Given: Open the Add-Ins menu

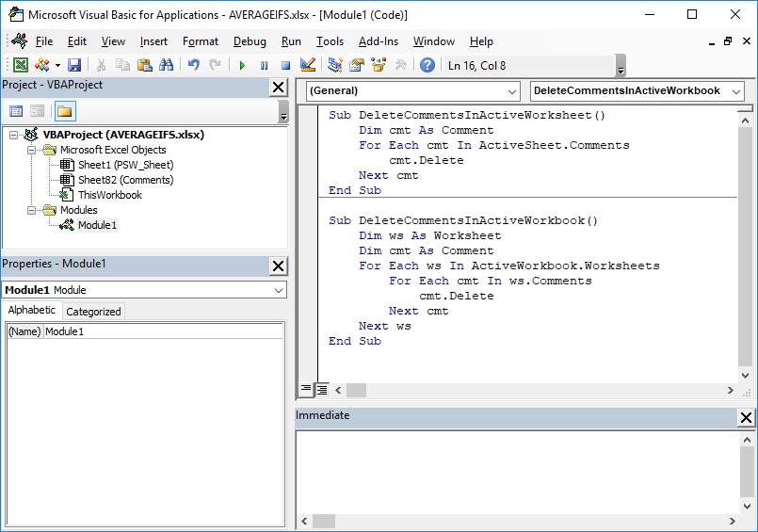Looking at the screenshot, I should click(378, 41).
